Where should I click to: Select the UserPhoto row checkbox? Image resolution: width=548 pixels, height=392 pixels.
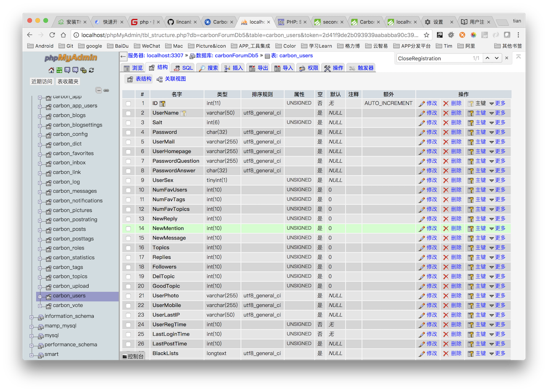point(128,296)
